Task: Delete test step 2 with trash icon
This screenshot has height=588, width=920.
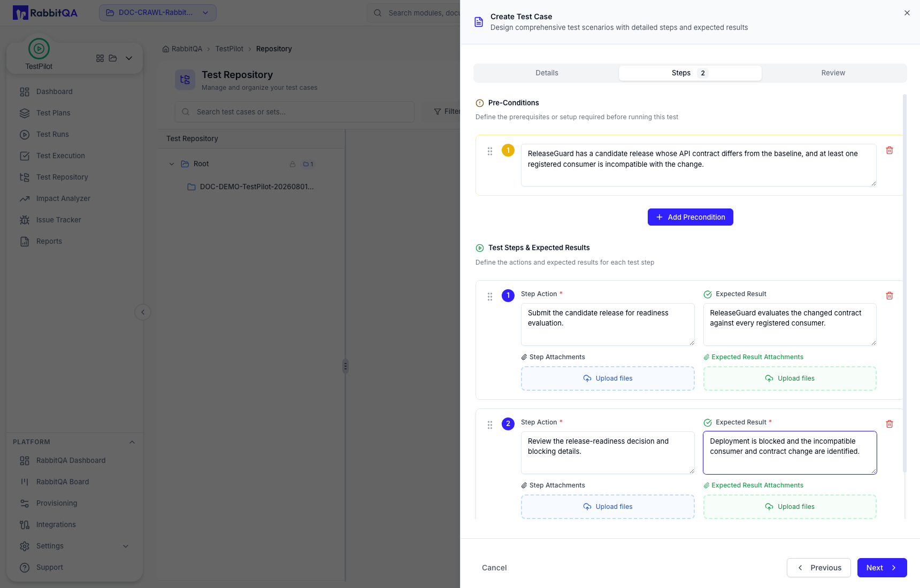Action: tap(890, 424)
